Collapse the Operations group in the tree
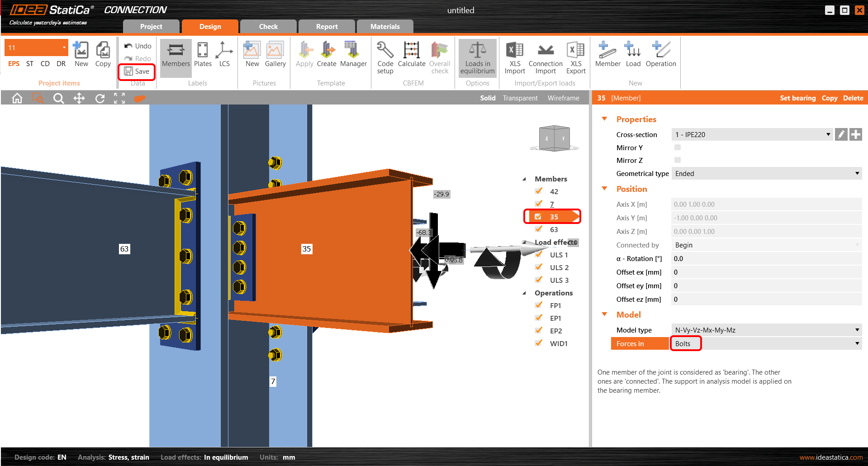Image resolution: width=868 pixels, height=466 pixels. (x=525, y=293)
